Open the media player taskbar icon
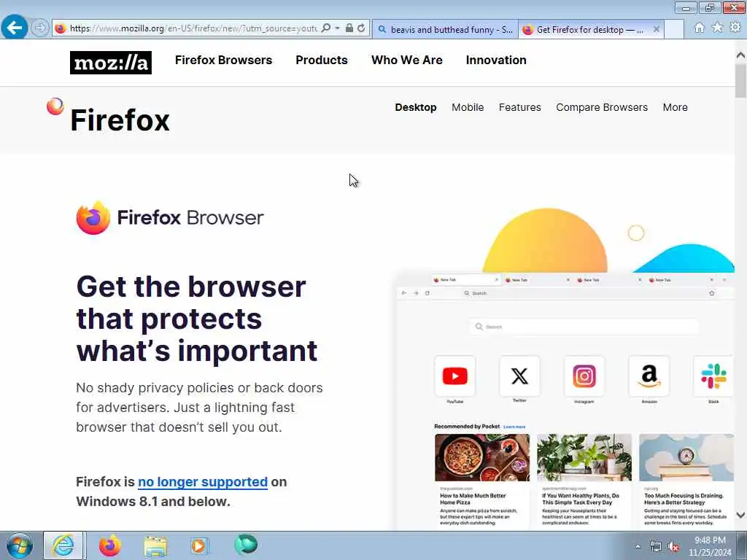Screen dimensions: 747x560 pyautogui.click(x=198, y=545)
